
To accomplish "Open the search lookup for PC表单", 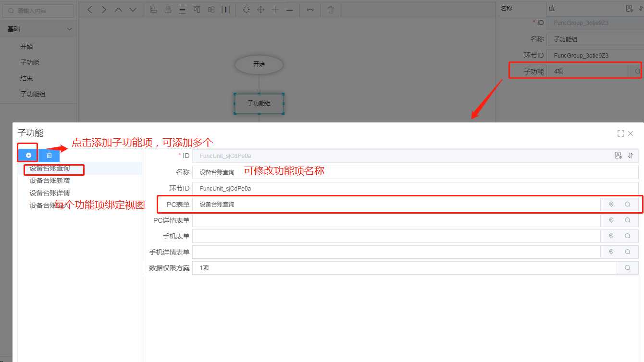I will [628, 205].
